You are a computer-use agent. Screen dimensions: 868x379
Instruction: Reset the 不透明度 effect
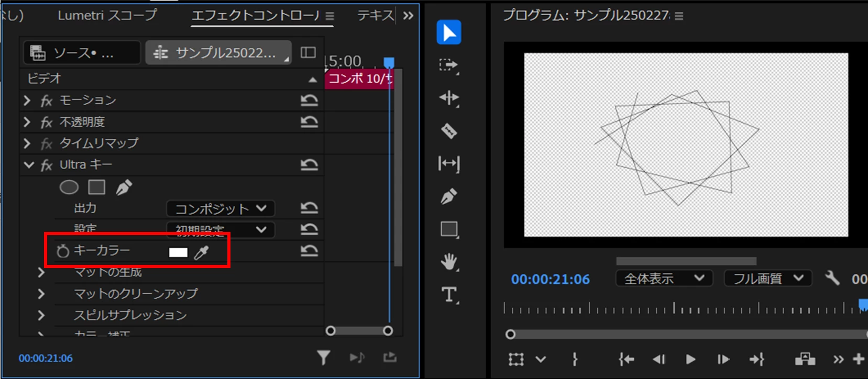point(309,122)
